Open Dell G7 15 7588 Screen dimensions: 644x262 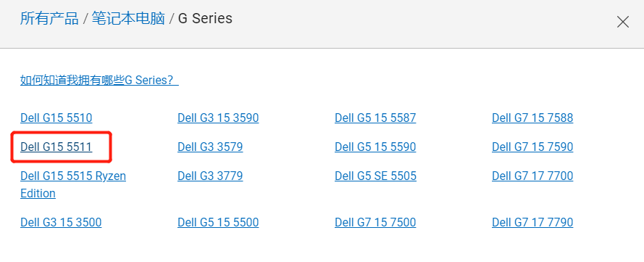click(532, 118)
